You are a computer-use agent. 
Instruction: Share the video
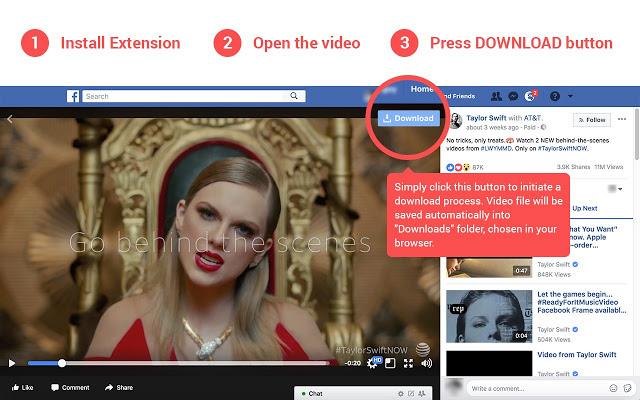(119, 387)
